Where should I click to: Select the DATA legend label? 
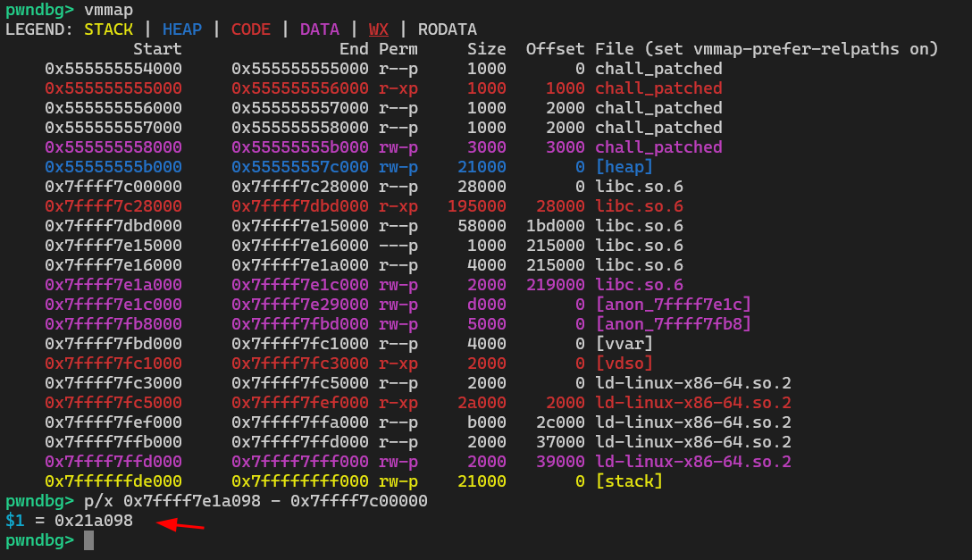click(x=319, y=29)
